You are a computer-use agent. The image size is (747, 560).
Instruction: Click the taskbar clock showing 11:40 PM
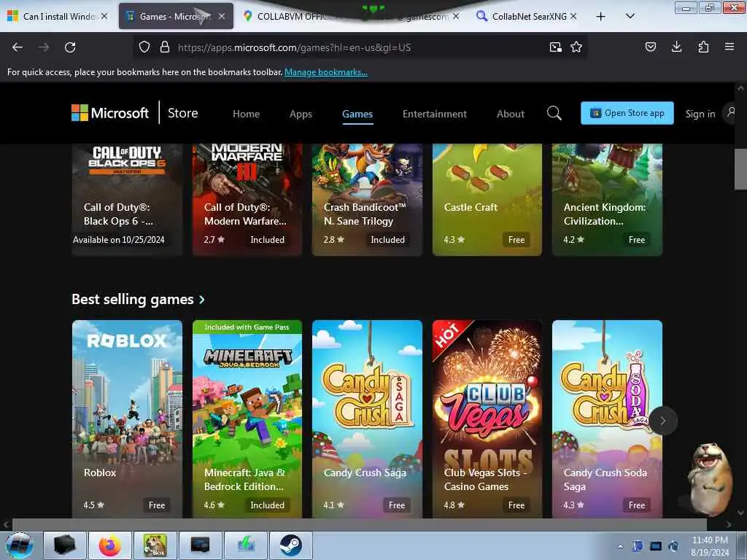pyautogui.click(x=710, y=546)
